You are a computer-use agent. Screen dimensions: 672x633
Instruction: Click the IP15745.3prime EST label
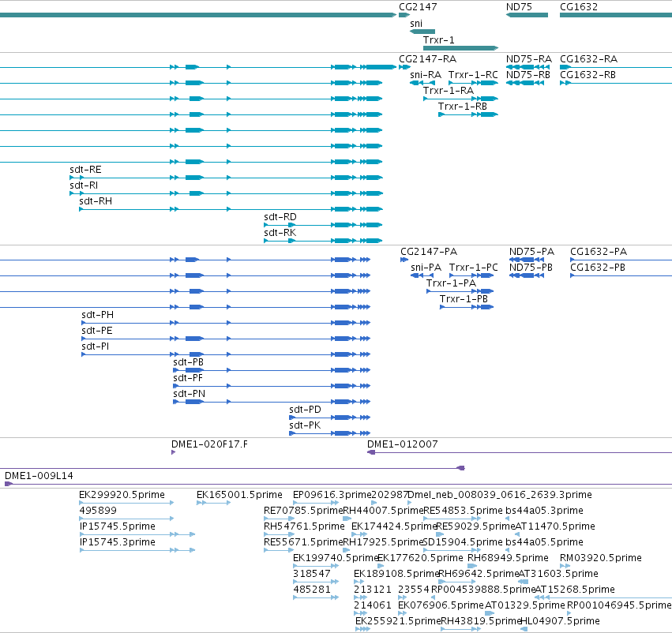coord(117,543)
